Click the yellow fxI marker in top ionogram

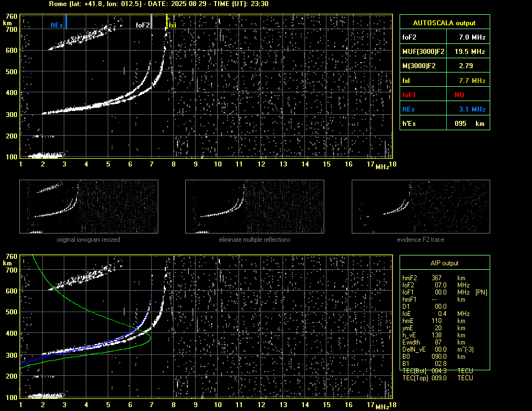click(x=167, y=21)
